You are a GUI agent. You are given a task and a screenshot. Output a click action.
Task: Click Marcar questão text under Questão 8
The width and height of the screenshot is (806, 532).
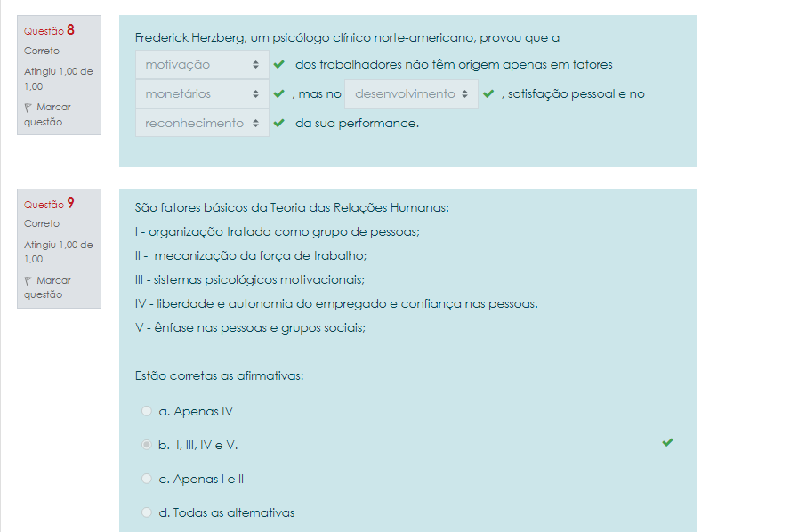(50, 115)
